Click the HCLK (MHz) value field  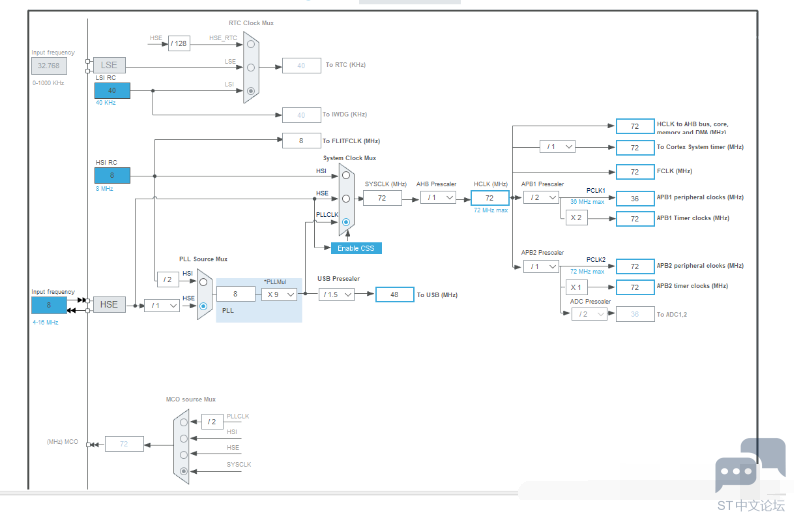[490, 198]
